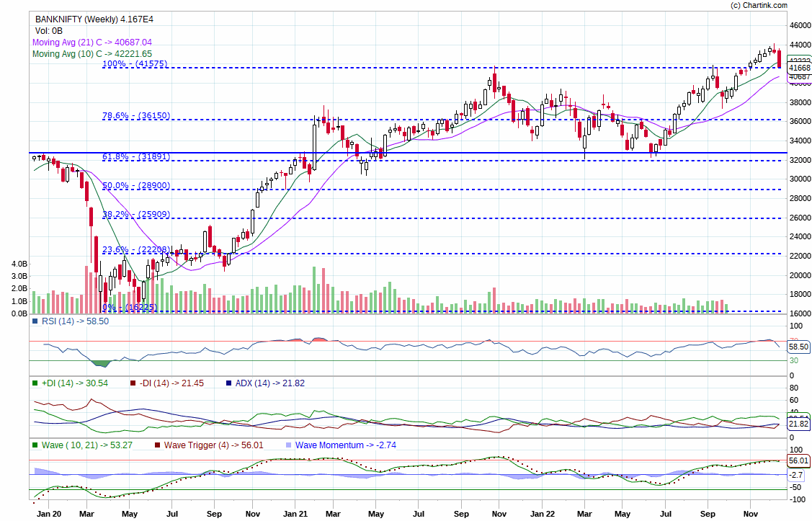
Task: Click the 1.0B volume axis label
Action: pyautogui.click(x=19, y=301)
